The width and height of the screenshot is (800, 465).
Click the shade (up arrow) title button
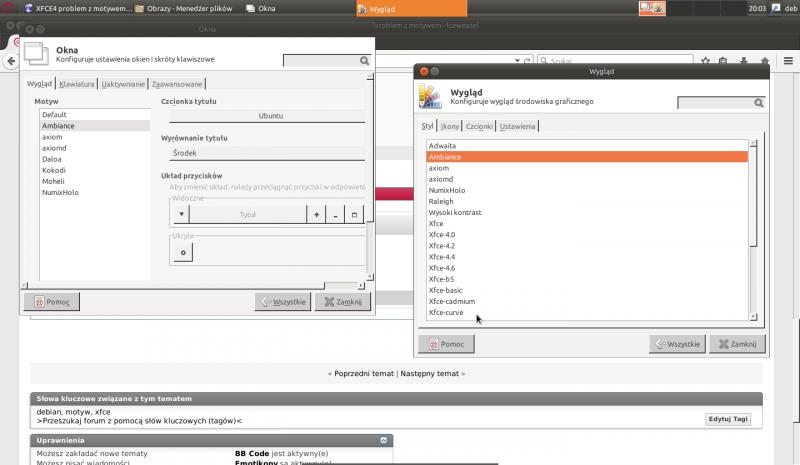tap(317, 214)
